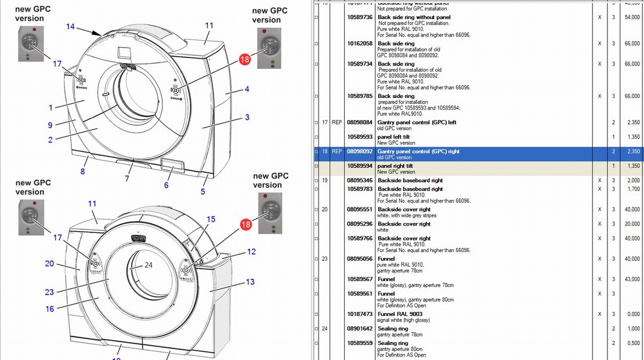
Task: Click the red callout 18 in the lower gantry drawing
Action: coord(245,224)
